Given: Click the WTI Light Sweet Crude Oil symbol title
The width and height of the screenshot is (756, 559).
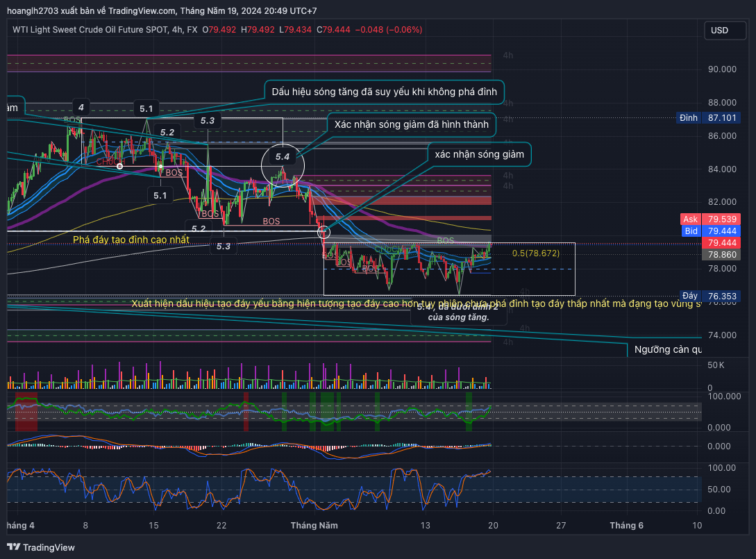Looking at the screenshot, I should coord(105,29).
